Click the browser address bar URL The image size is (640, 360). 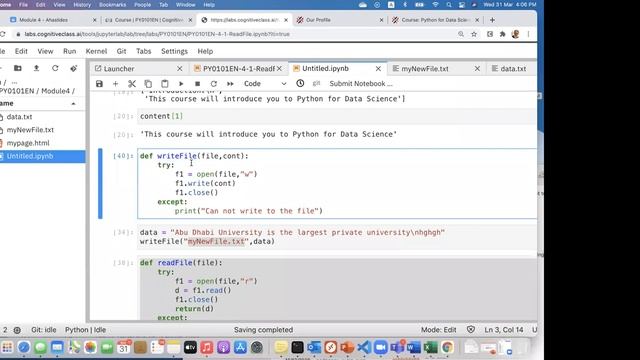click(157, 34)
